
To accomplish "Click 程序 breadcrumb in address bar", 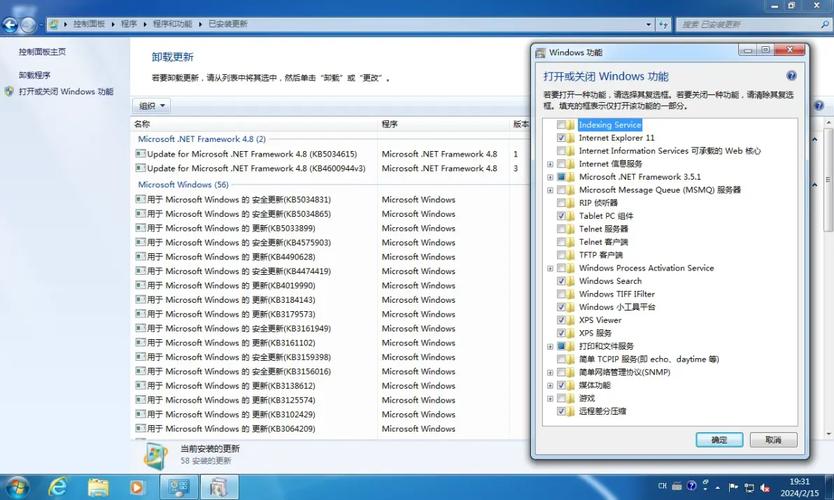I will coord(129,24).
